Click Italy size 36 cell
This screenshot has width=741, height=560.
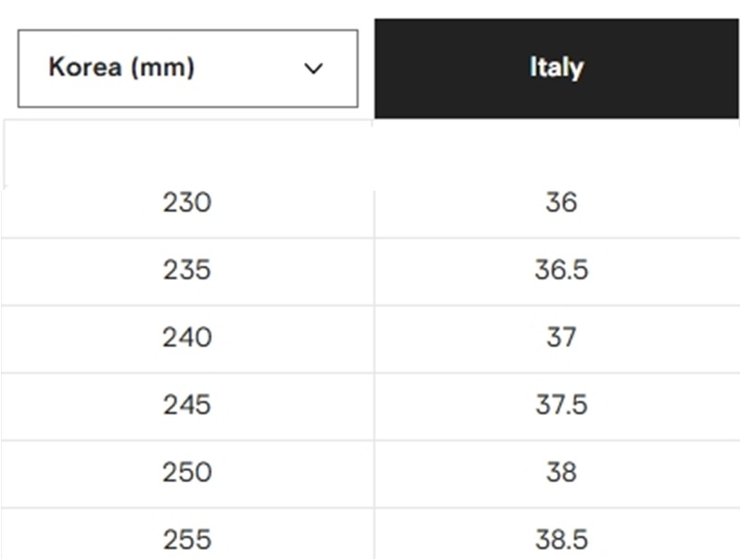(561, 203)
